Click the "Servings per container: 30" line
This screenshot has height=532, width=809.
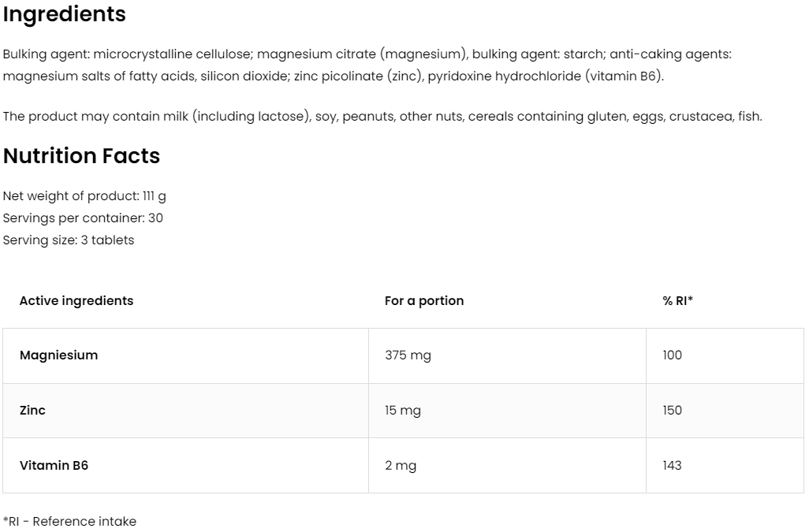(x=83, y=218)
